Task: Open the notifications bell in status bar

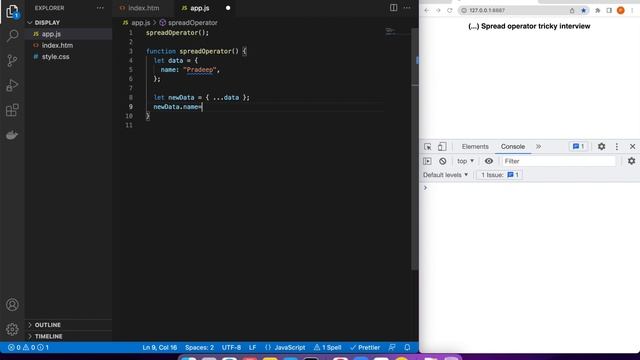Action: click(407, 347)
